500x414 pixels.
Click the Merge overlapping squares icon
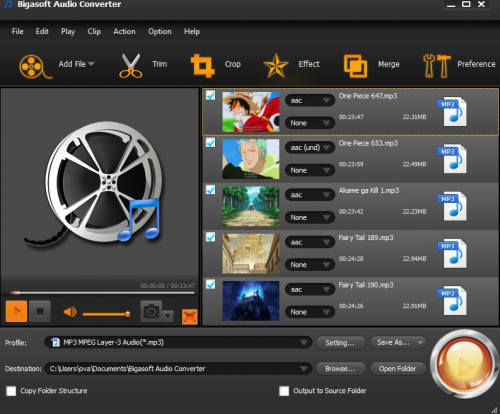point(355,66)
